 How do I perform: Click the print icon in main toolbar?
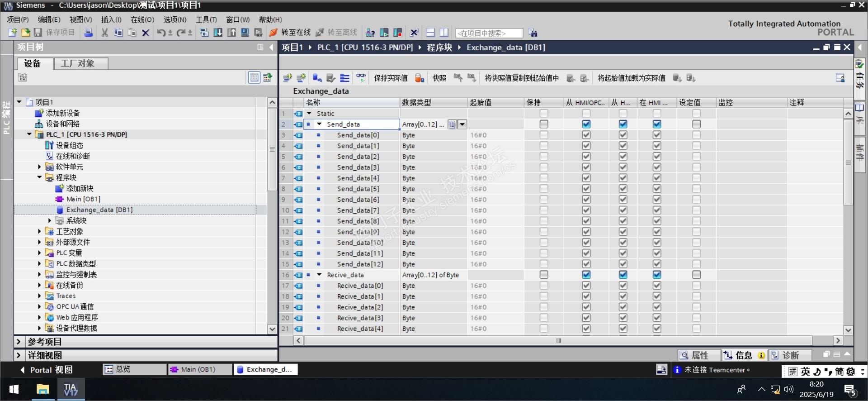[x=89, y=33]
